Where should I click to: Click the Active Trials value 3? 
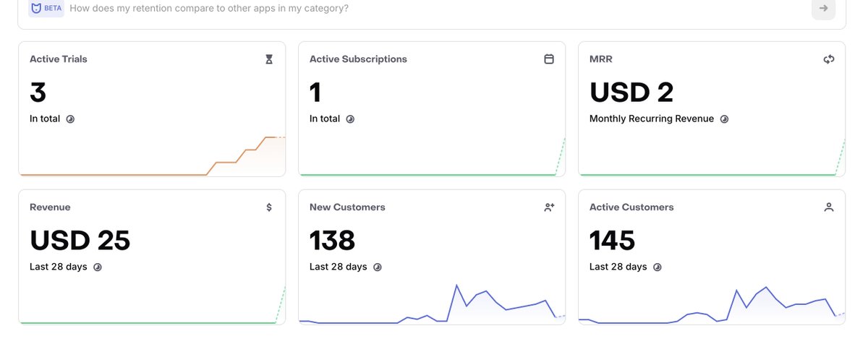(38, 93)
